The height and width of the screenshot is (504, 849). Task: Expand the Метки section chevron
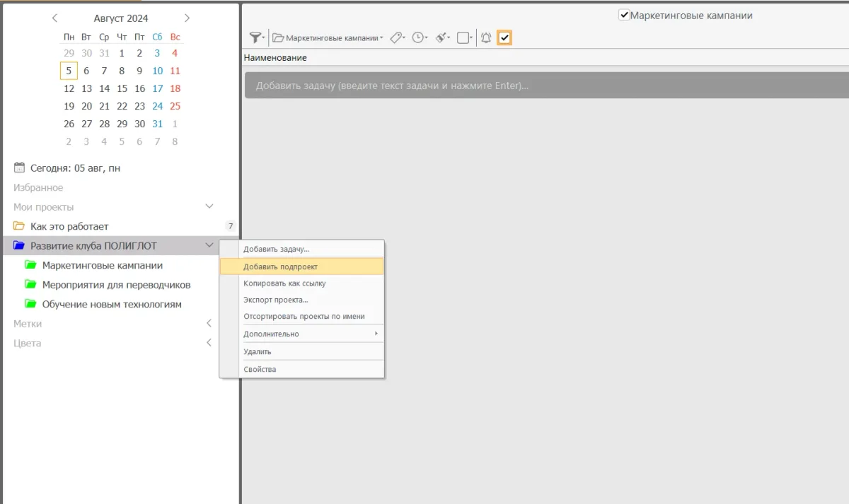point(209,323)
